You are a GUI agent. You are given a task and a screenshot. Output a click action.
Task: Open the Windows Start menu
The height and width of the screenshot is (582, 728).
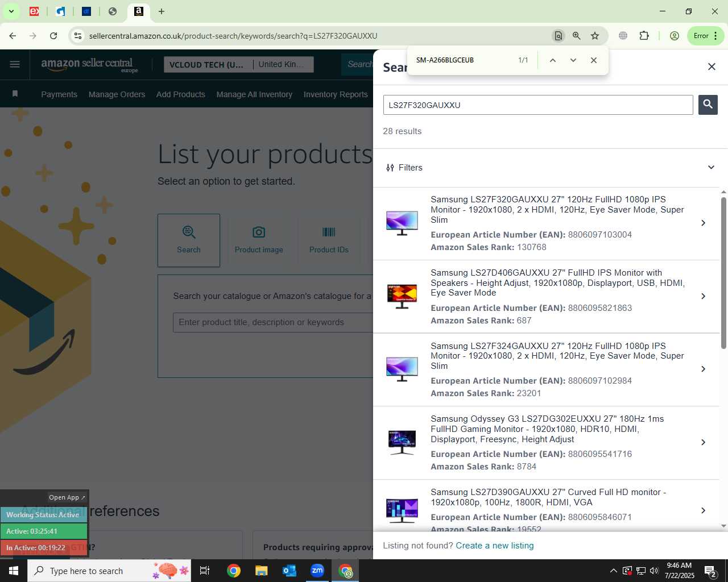coord(14,571)
